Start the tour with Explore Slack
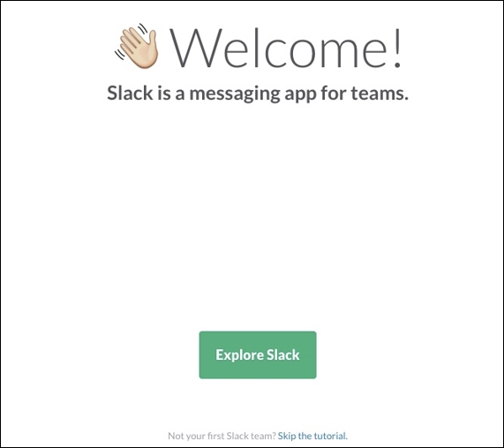The width and height of the screenshot is (504, 448). pos(258,355)
